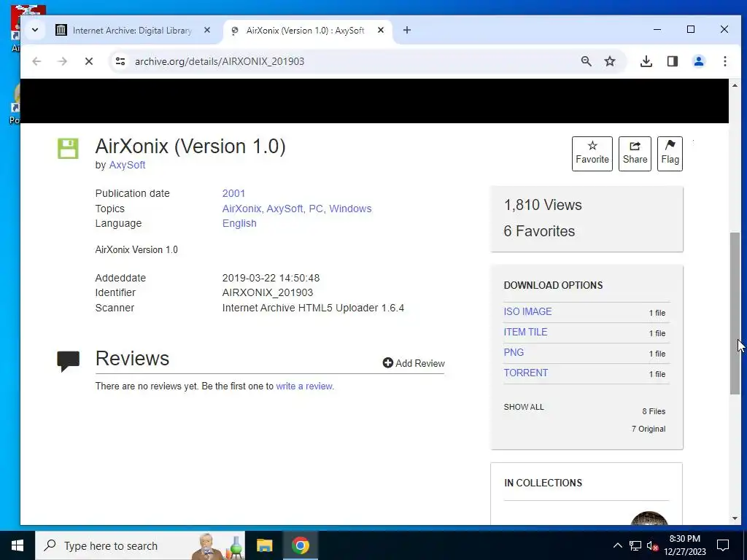Click the page vertical scrollbar thumb
The width and height of the screenshot is (747, 560).
point(734,313)
